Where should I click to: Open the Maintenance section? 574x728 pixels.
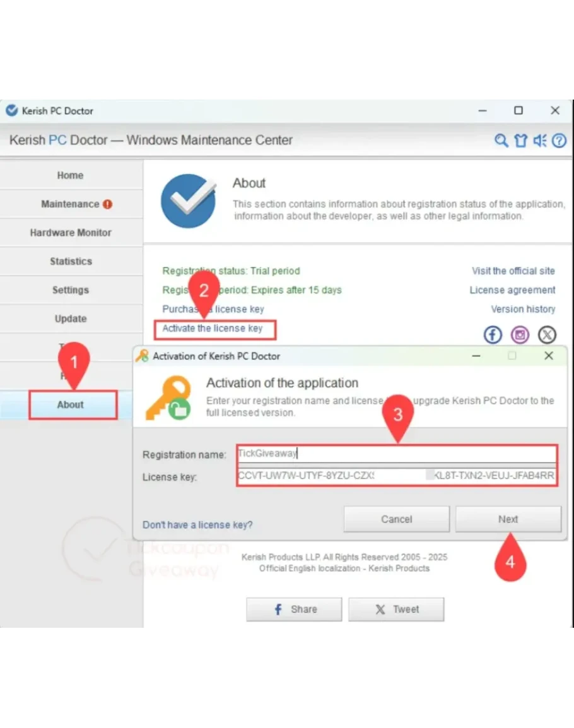pos(71,204)
